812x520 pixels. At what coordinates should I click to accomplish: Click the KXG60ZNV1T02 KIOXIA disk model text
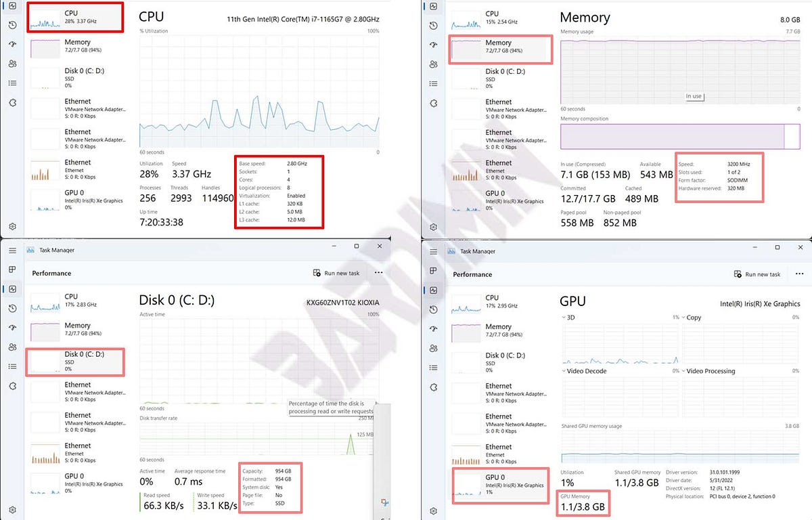[x=342, y=302]
